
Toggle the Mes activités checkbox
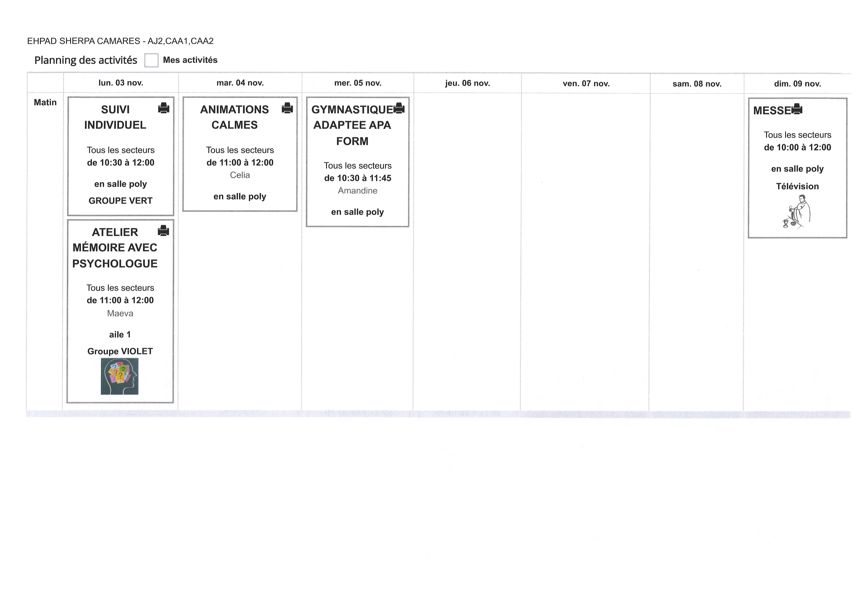[151, 60]
